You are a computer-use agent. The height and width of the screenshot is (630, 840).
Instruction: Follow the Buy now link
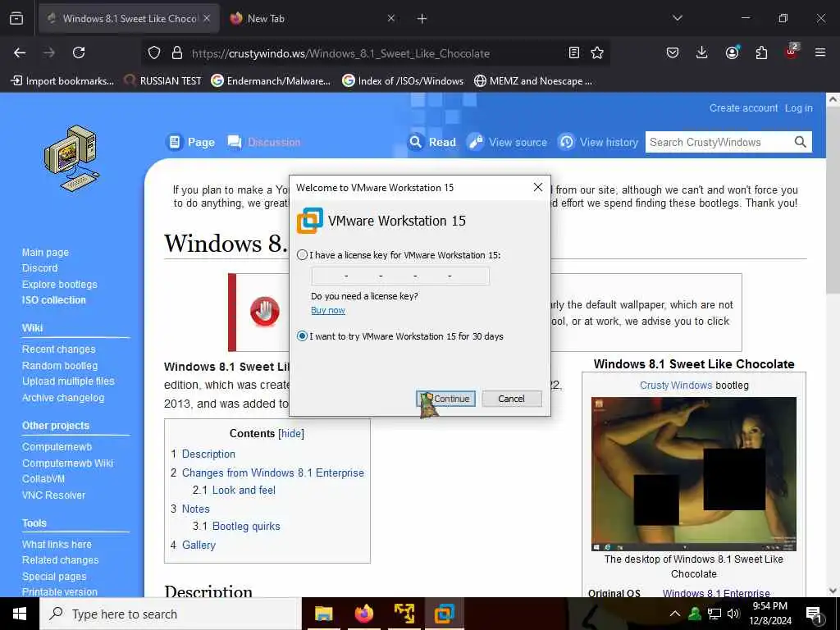point(328,310)
